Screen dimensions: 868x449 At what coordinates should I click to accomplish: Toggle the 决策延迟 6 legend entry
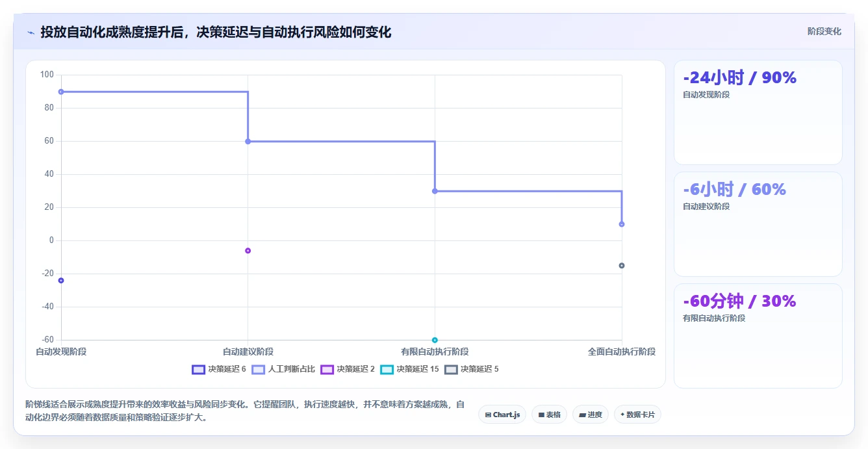coord(219,369)
